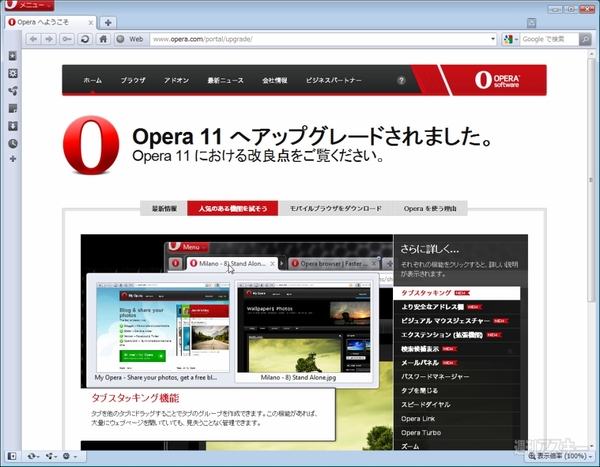Viewport: 600px width, 467px height.
Task: Select the より安全なアドレス欄 feature entry
Action: point(457,307)
